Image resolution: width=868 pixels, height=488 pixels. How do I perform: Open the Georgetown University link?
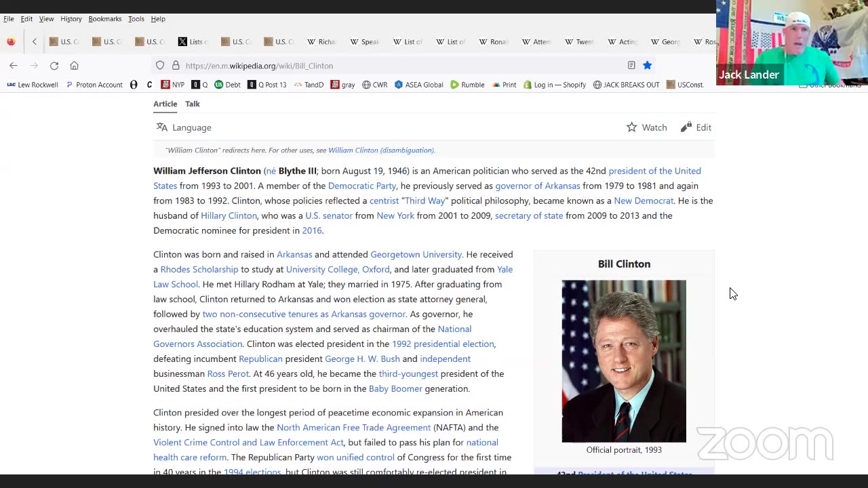click(x=416, y=254)
